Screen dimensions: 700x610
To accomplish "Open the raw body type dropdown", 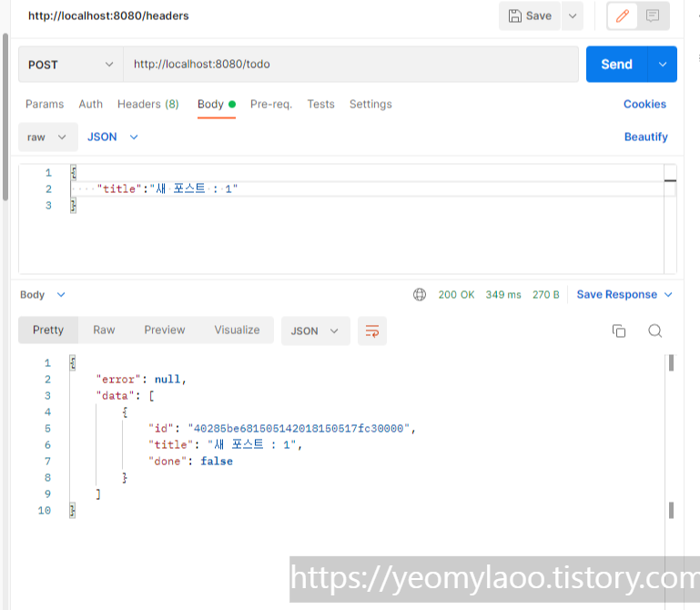I will 47,137.
